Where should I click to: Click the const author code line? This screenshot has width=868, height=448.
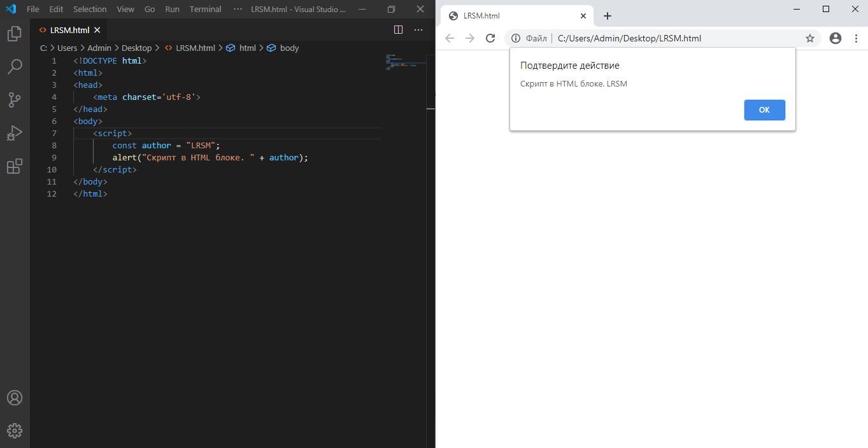coord(166,145)
